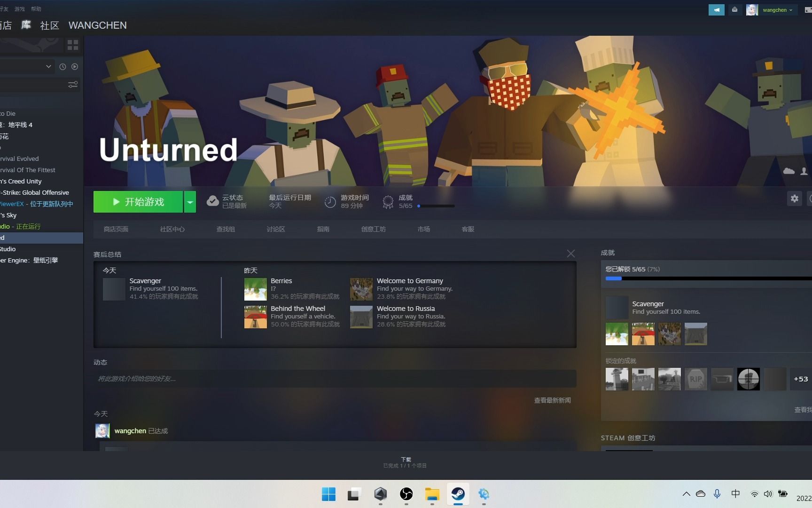The width and height of the screenshot is (812, 508).
Task: Click the wangchen avatar in activity feed
Action: (102, 431)
